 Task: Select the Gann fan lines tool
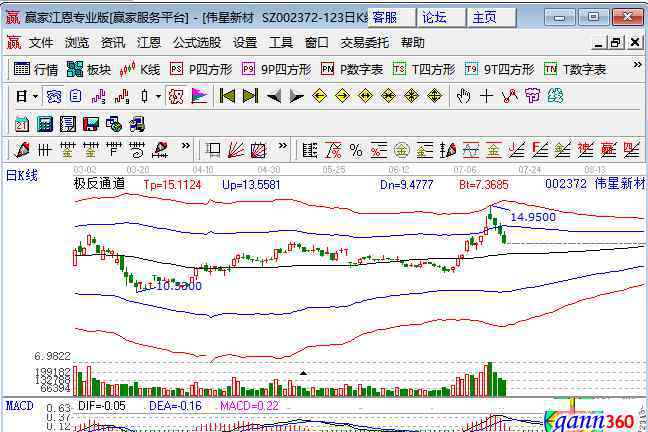pos(236,150)
